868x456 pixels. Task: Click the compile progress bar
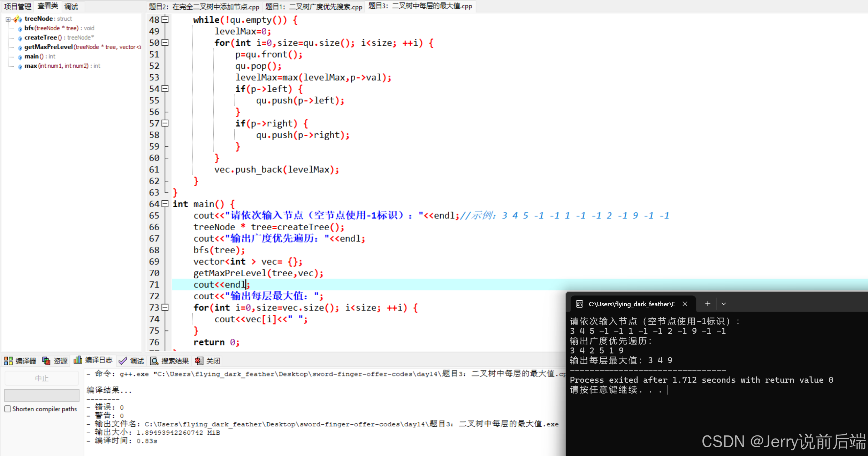point(41,395)
